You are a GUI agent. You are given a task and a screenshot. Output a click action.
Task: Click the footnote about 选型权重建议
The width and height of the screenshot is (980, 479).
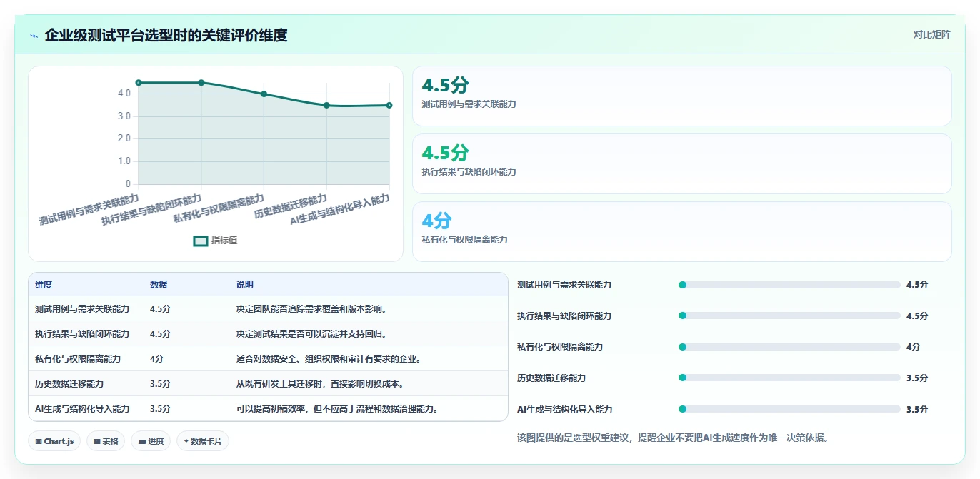673,438
